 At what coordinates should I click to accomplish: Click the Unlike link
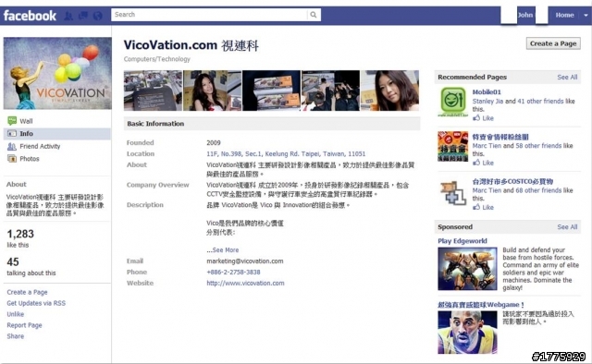click(15, 314)
